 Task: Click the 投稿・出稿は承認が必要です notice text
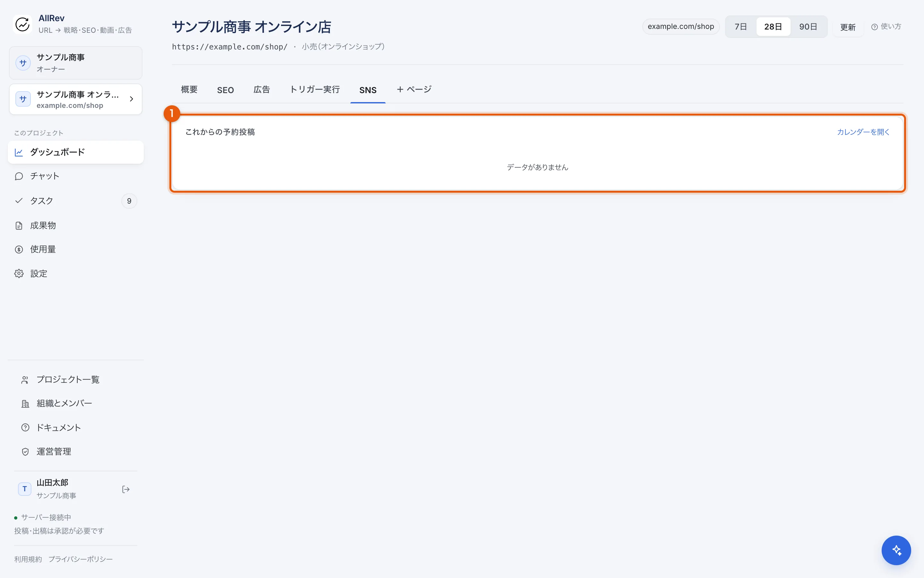point(59,531)
